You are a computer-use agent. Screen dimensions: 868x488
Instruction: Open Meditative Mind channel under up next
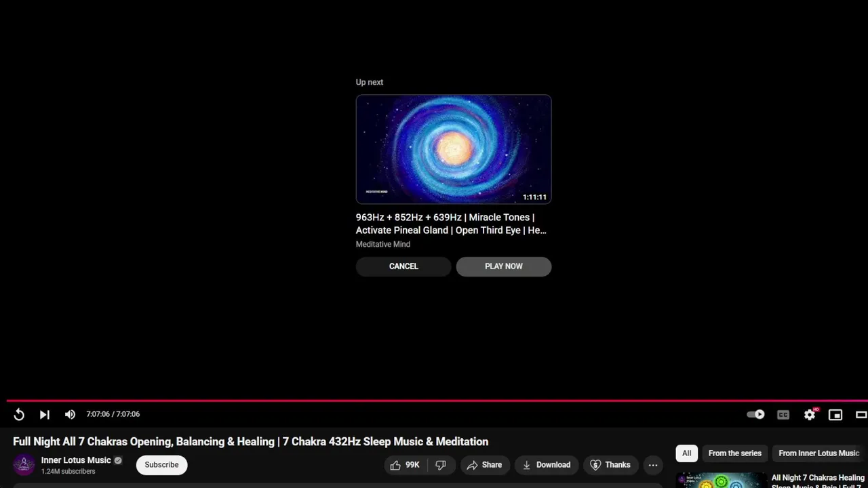point(383,244)
